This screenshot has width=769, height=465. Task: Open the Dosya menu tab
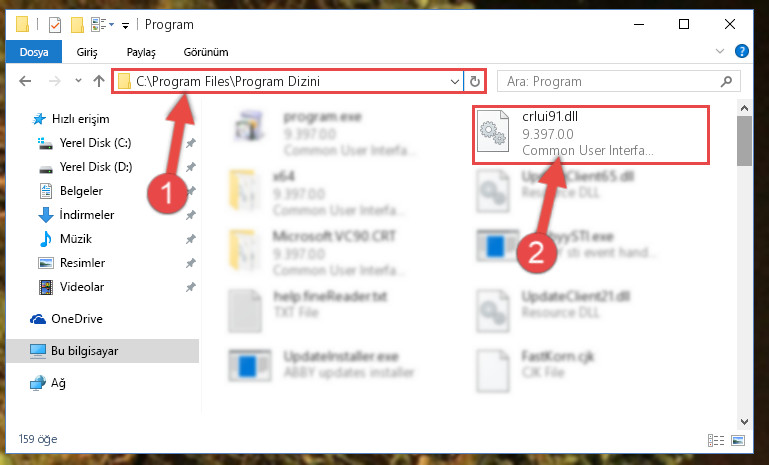pos(34,52)
